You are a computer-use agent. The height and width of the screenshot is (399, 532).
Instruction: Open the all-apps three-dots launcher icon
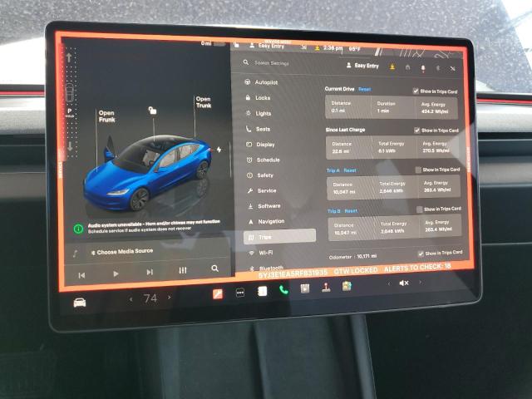click(240, 293)
